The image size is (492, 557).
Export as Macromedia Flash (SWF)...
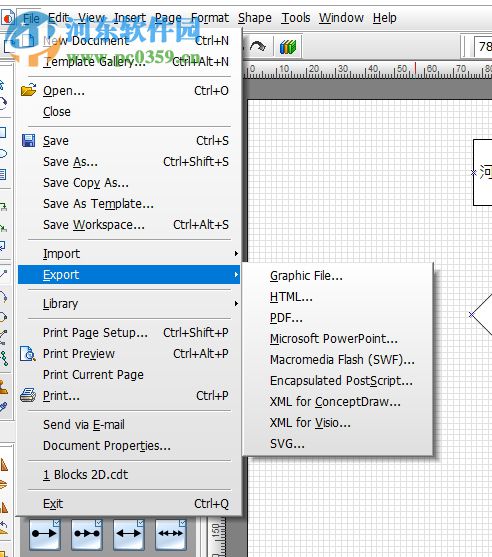pyautogui.click(x=337, y=359)
